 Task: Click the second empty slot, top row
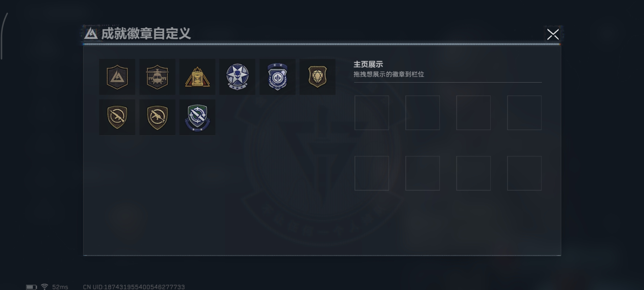click(423, 113)
